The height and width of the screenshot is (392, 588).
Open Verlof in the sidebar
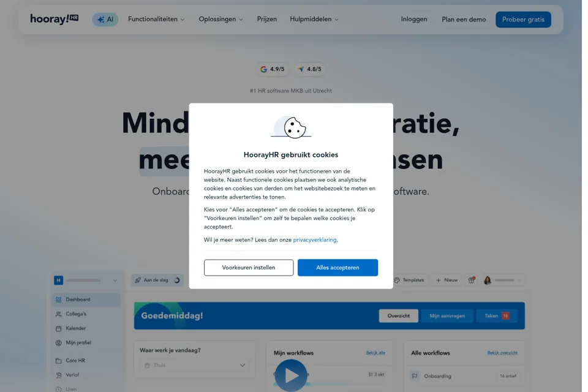click(86, 375)
